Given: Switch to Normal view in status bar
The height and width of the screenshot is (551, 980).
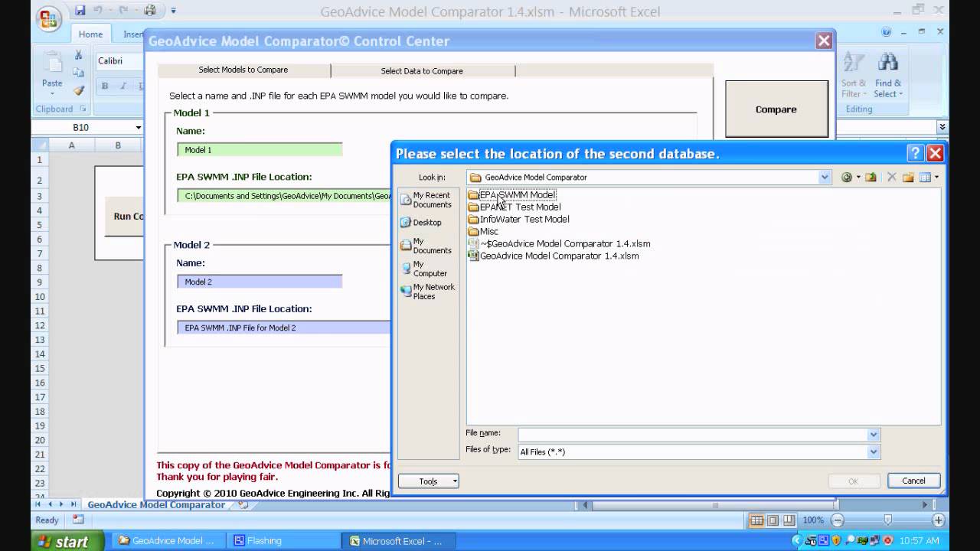Looking at the screenshot, I should pos(756,520).
